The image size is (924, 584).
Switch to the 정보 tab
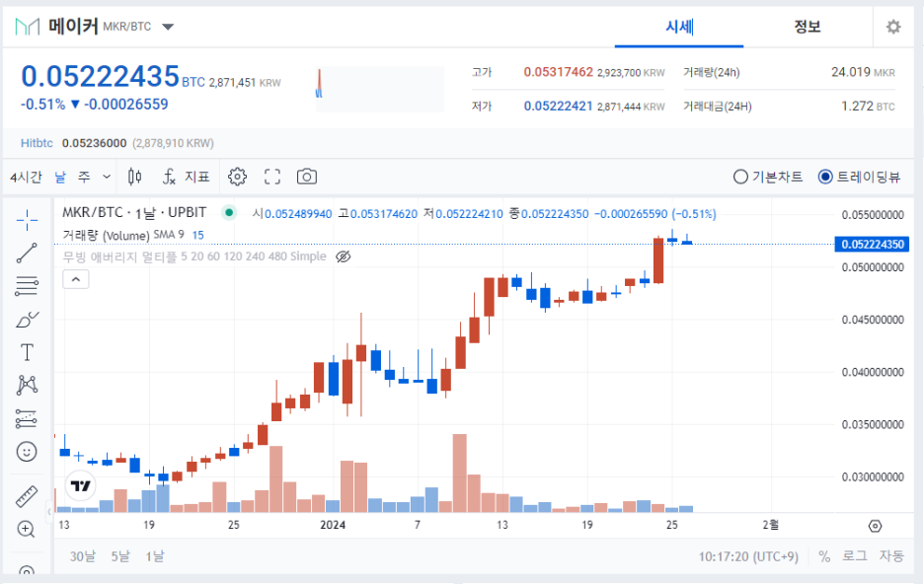click(807, 27)
